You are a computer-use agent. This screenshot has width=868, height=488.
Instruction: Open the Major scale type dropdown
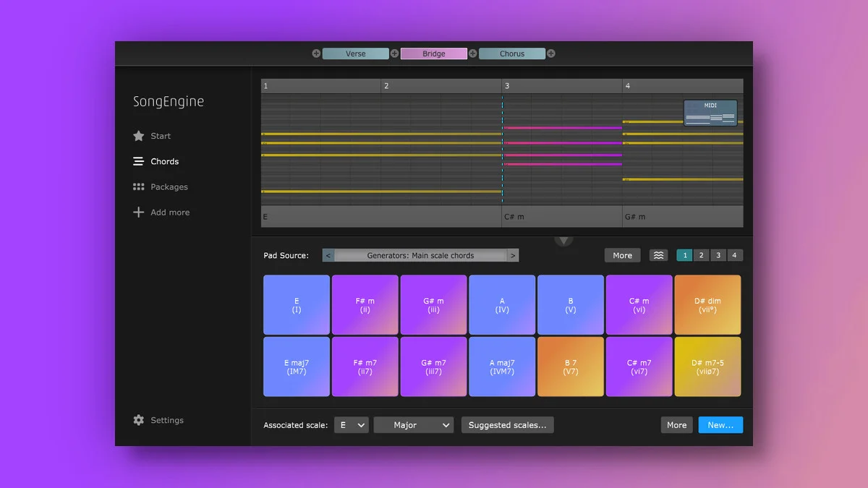[x=414, y=425]
